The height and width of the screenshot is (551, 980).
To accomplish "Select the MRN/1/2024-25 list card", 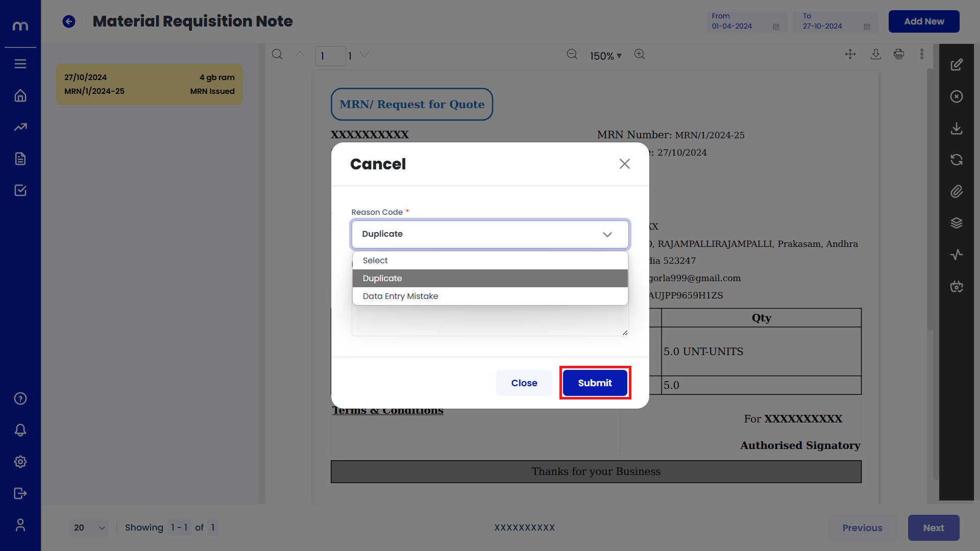I will coord(149,84).
